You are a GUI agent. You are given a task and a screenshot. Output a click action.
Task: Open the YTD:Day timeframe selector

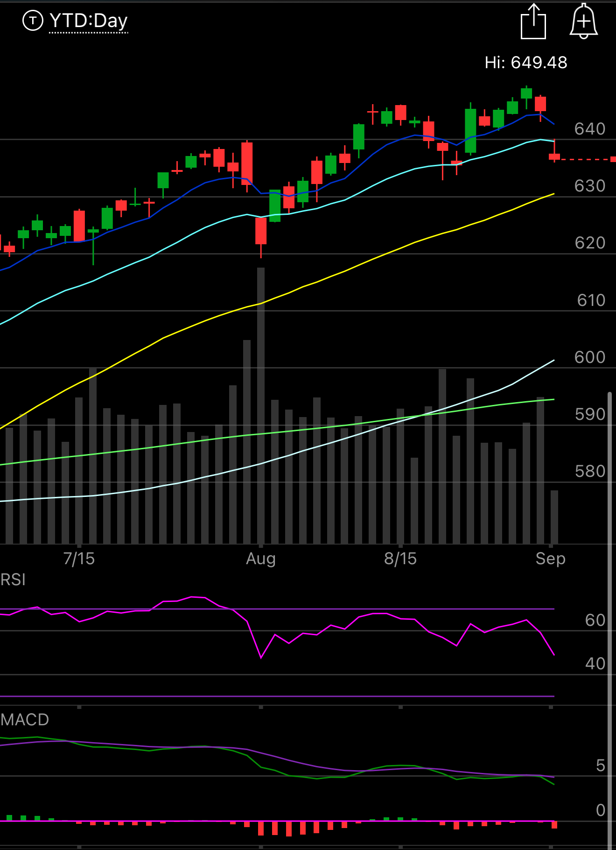89,21
